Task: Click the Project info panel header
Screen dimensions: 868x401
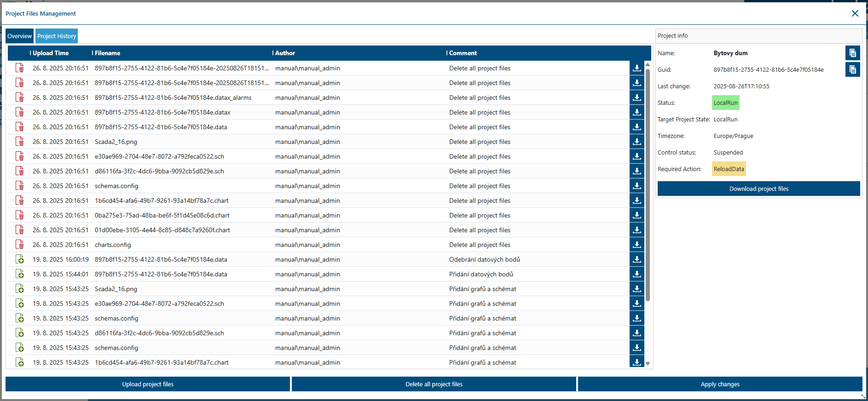Action: pos(759,35)
